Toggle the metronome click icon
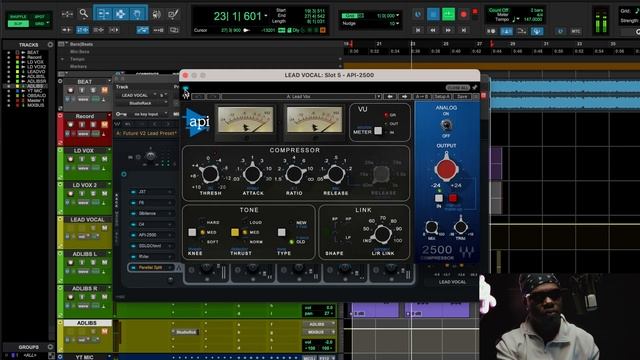This screenshot has width=640, height=360. click(506, 31)
